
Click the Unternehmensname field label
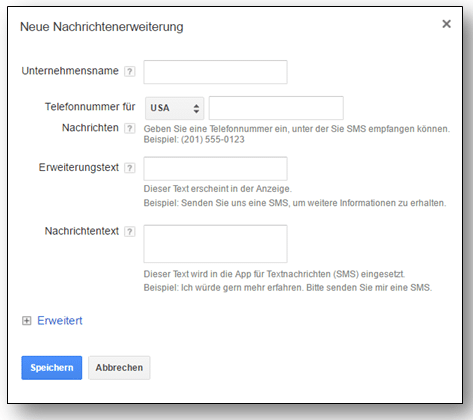[70, 71]
